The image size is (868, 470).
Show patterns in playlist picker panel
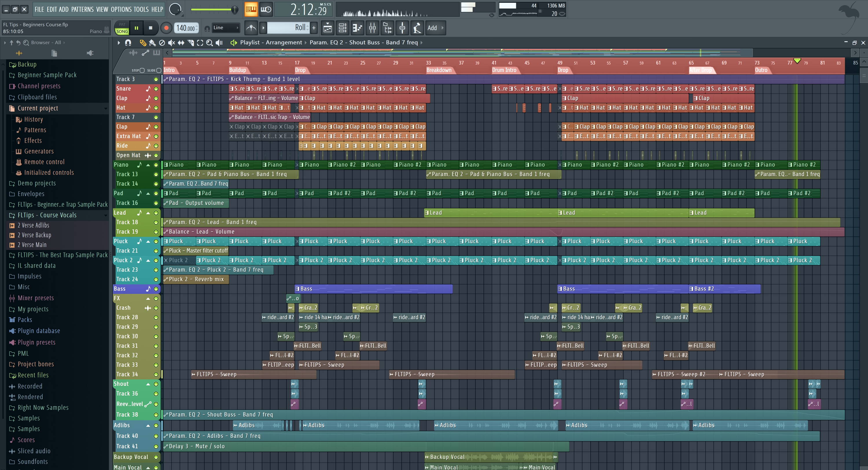click(x=156, y=53)
